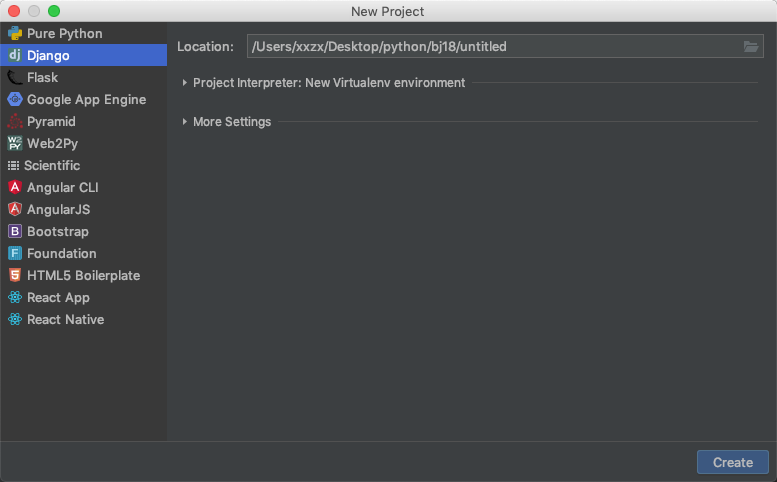Click the Flask project type icon
The image size is (777, 482).
15,78
